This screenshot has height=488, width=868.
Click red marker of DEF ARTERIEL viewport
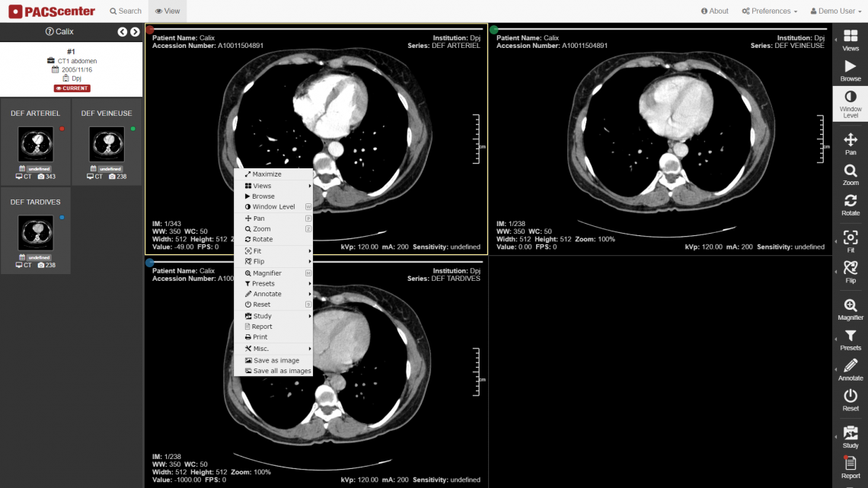(149, 30)
